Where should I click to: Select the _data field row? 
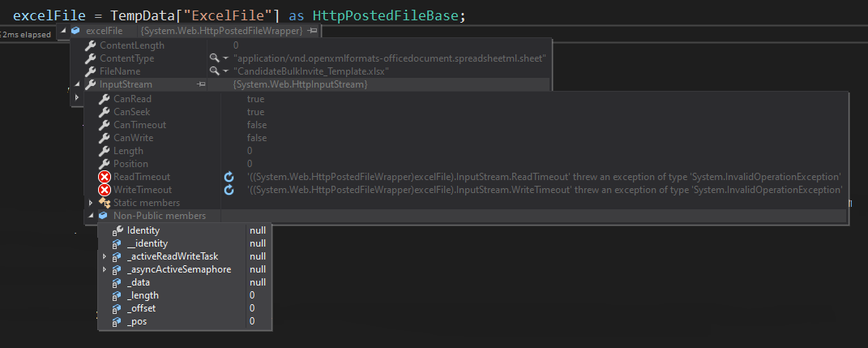point(185,282)
